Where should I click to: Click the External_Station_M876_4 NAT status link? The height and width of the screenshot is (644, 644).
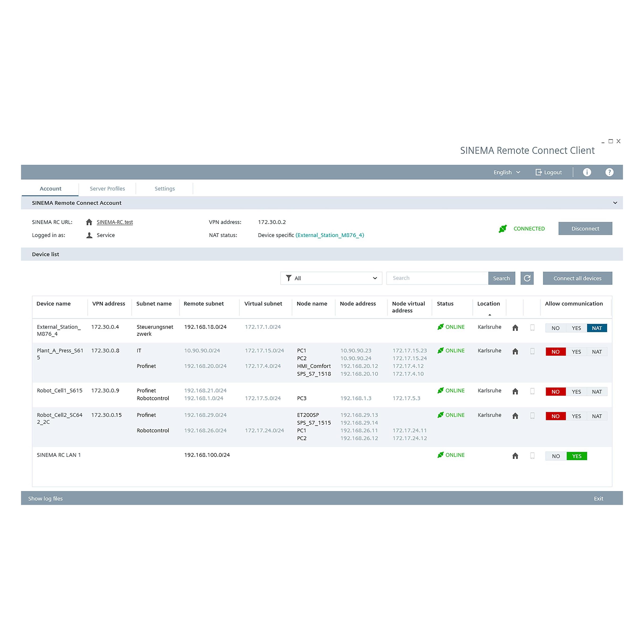pos(330,235)
